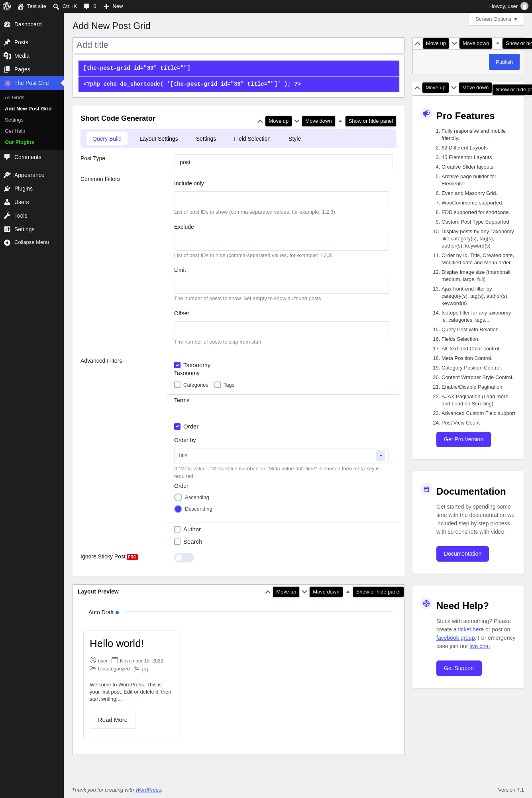Enable the Author filter checkbox
The height and width of the screenshot is (798, 532).
point(177,529)
